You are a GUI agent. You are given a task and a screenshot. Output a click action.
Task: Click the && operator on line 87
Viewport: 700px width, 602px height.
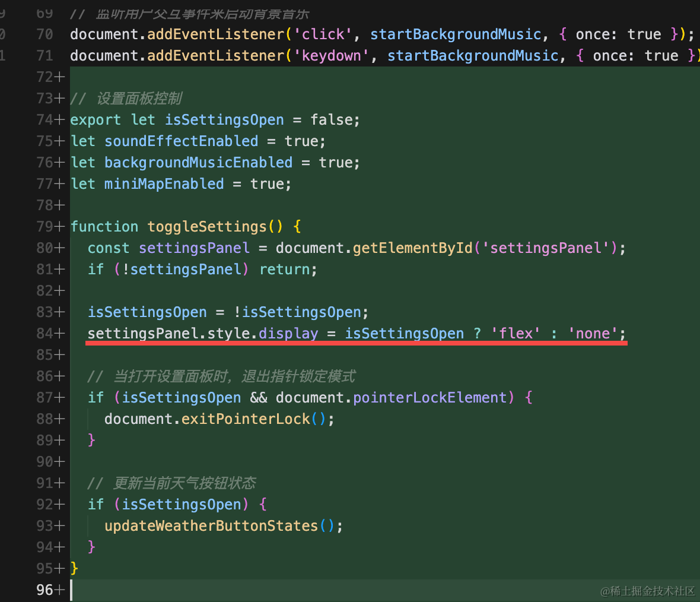[x=259, y=398]
